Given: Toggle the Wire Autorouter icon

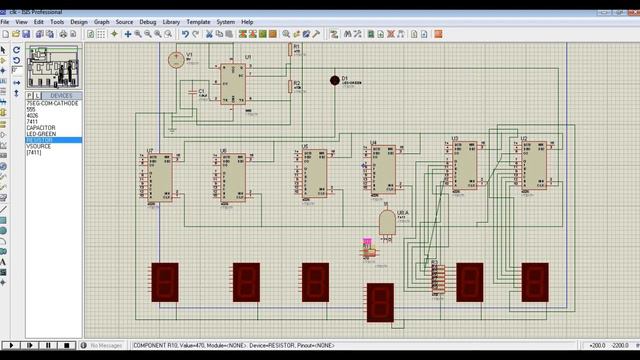Looking at the screenshot, I should pyautogui.click(x=334, y=34).
